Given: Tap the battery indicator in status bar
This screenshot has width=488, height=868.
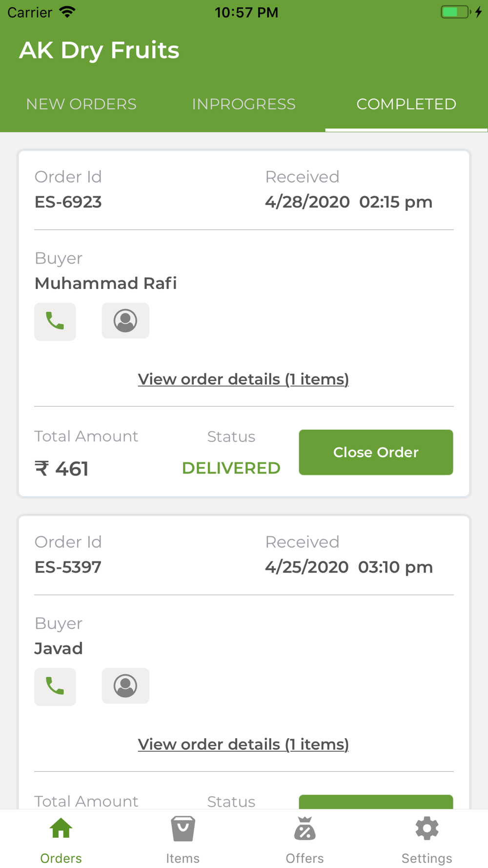Looking at the screenshot, I should (456, 12).
